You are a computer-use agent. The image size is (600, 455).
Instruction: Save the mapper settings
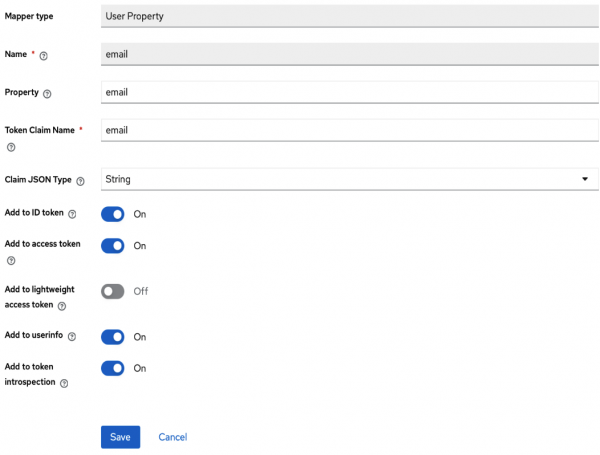[121, 437]
